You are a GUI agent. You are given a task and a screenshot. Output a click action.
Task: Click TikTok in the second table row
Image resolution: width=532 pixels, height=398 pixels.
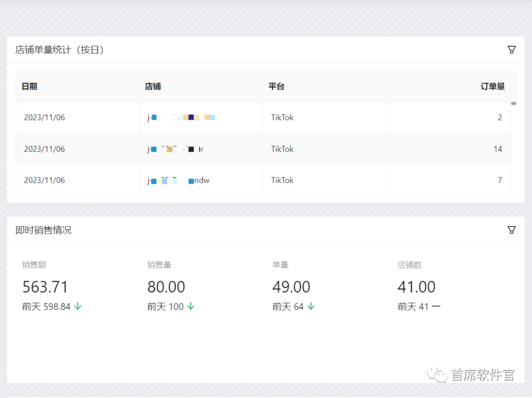click(282, 149)
